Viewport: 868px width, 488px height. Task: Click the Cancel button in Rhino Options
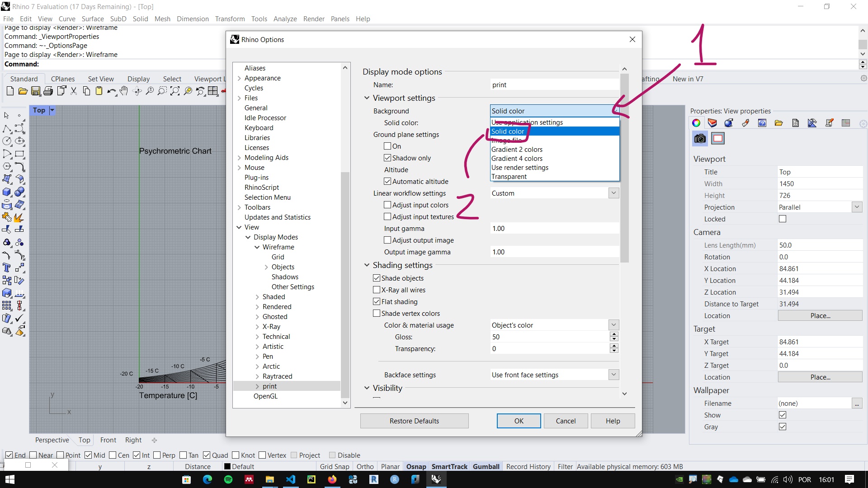[x=566, y=421]
